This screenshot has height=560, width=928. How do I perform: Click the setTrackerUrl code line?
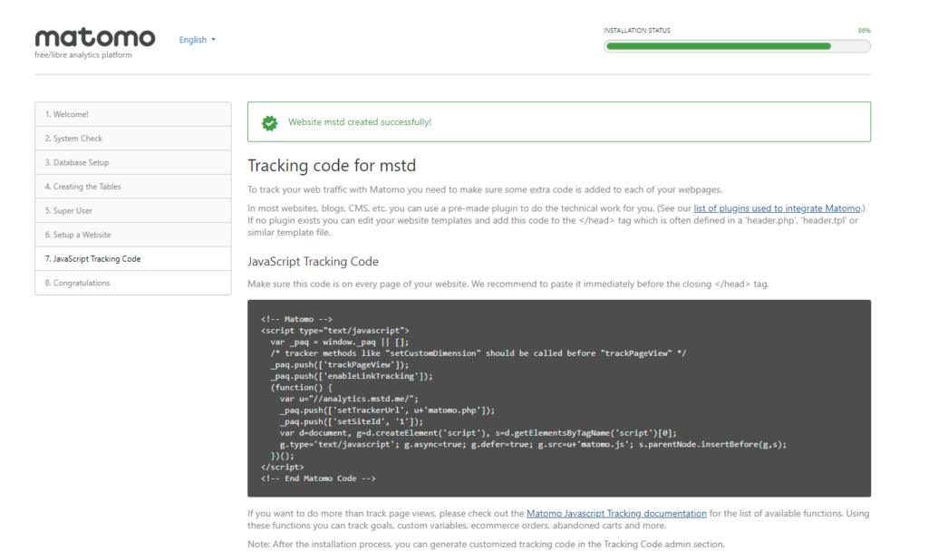[x=387, y=410]
